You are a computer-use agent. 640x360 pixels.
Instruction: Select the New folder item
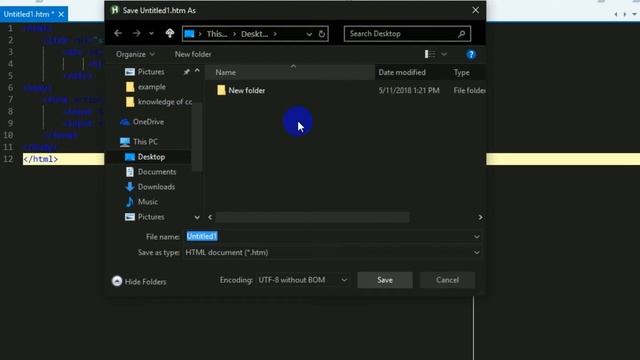click(x=247, y=91)
